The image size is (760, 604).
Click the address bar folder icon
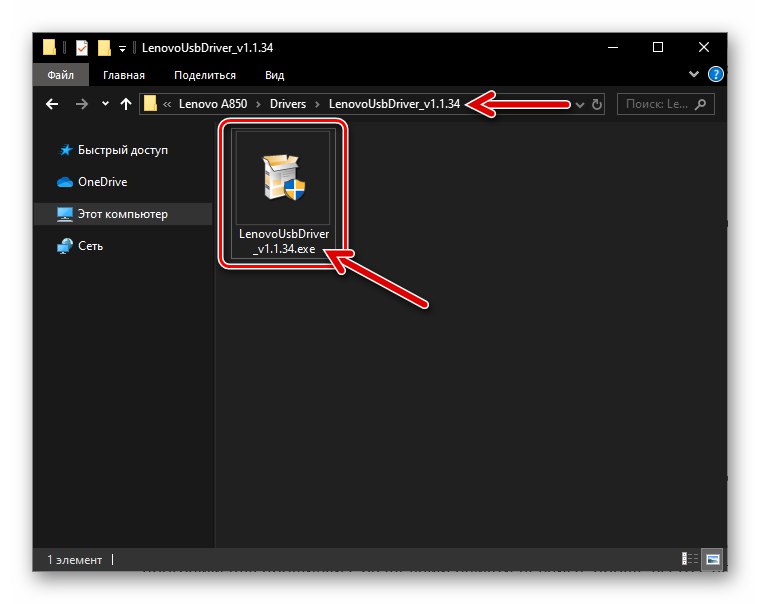pyautogui.click(x=150, y=103)
